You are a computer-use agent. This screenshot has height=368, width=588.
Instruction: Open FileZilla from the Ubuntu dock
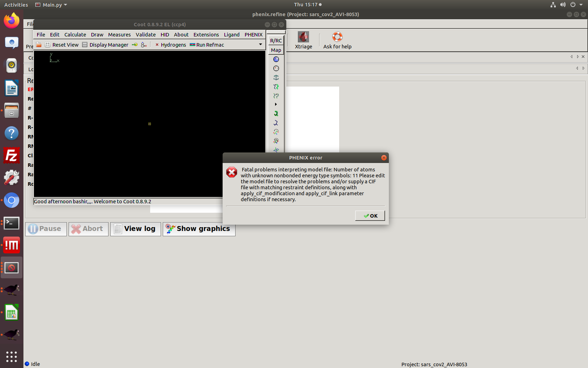click(x=12, y=156)
